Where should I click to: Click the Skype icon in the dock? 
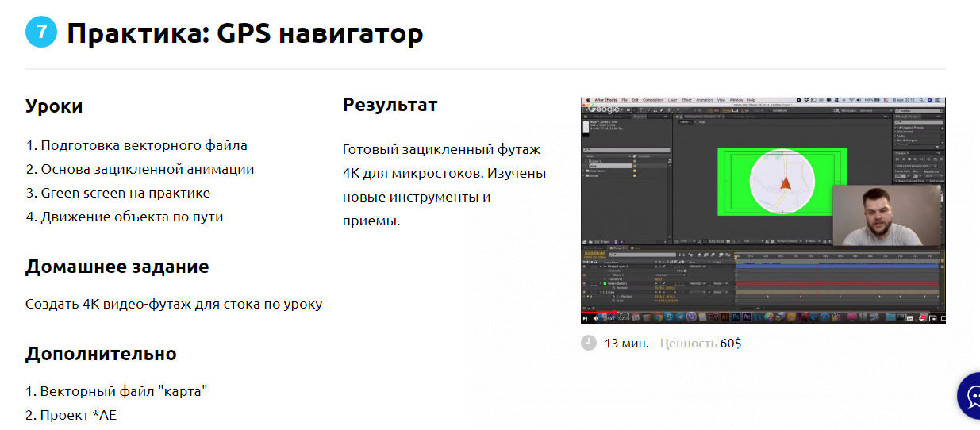[x=669, y=317]
